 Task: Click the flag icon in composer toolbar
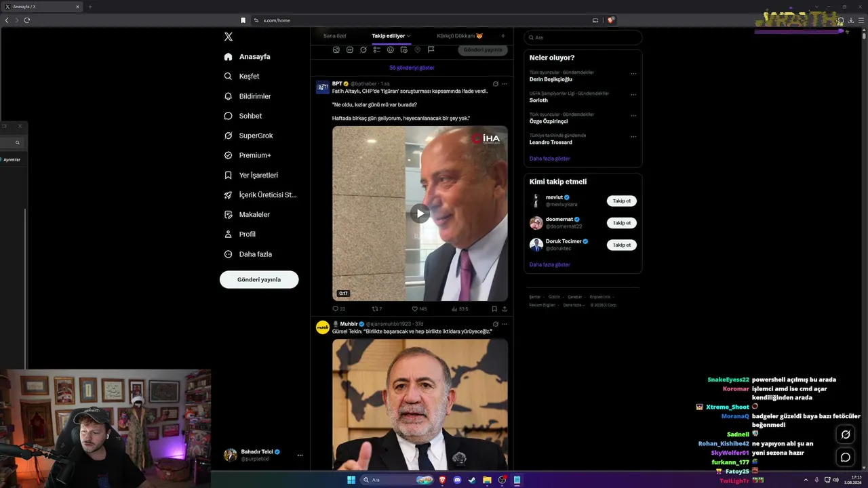click(431, 49)
